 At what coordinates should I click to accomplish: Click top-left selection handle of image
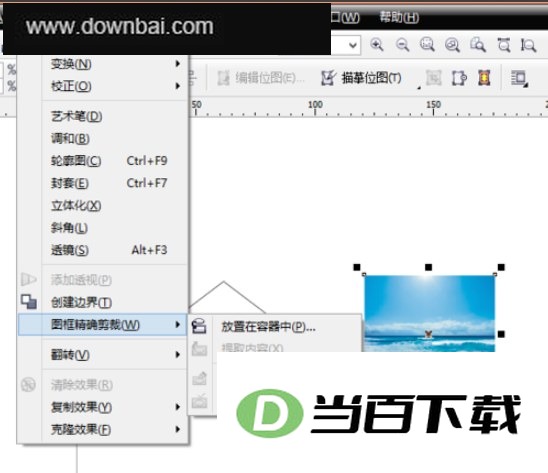click(x=357, y=267)
